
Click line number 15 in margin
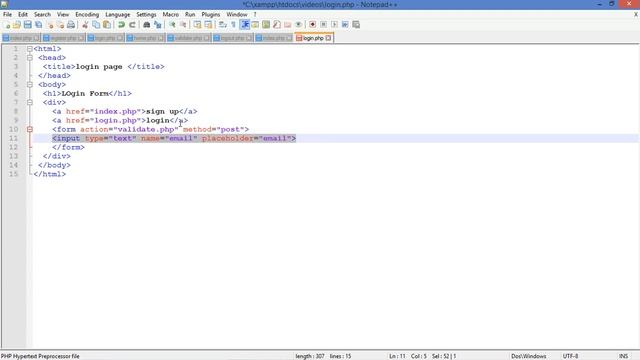click(13, 174)
